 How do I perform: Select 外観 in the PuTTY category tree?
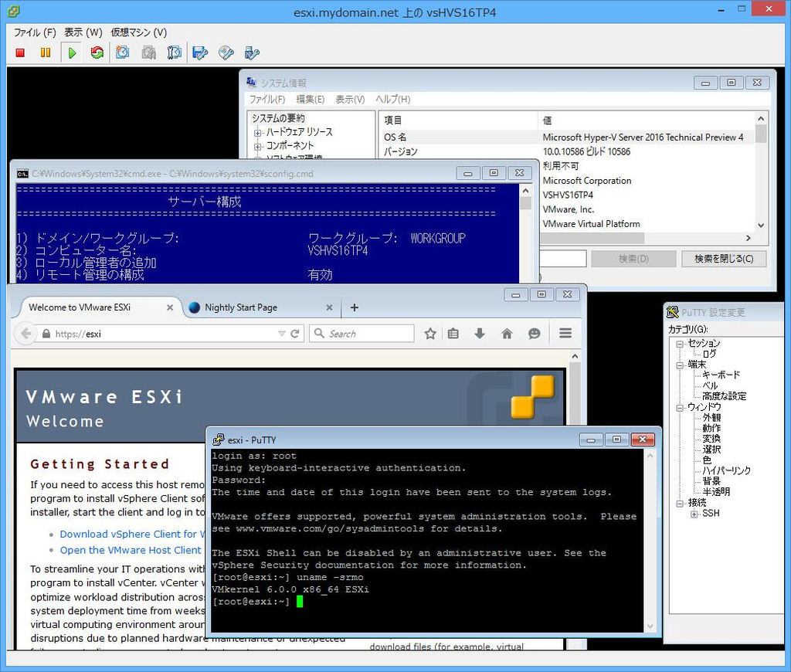tap(711, 417)
